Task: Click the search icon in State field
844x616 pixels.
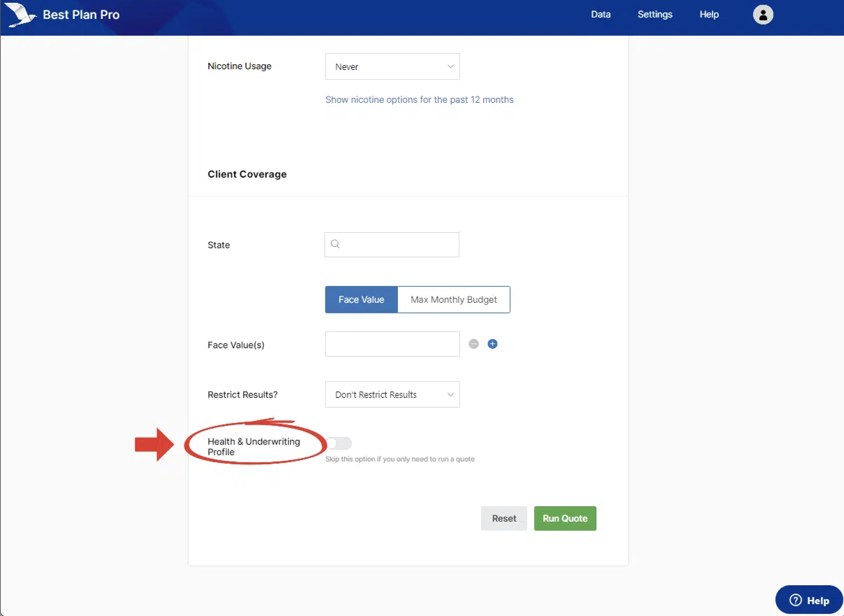Action: pos(335,244)
